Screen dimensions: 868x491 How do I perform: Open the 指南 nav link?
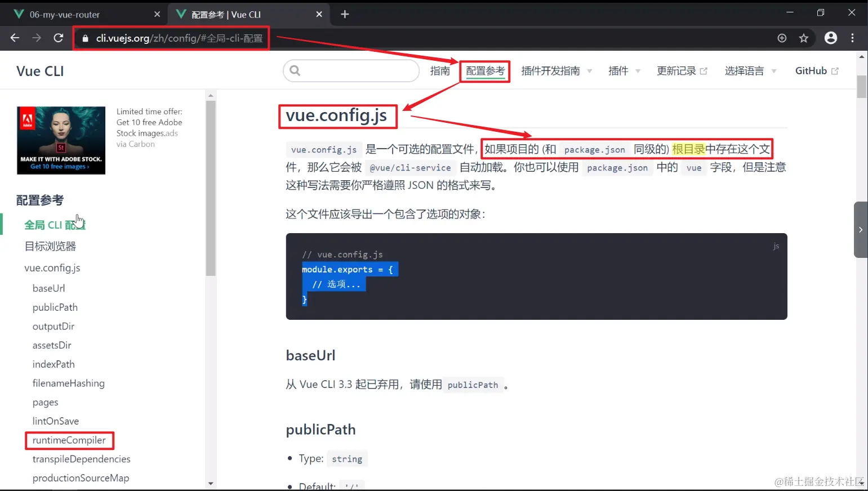pos(440,71)
